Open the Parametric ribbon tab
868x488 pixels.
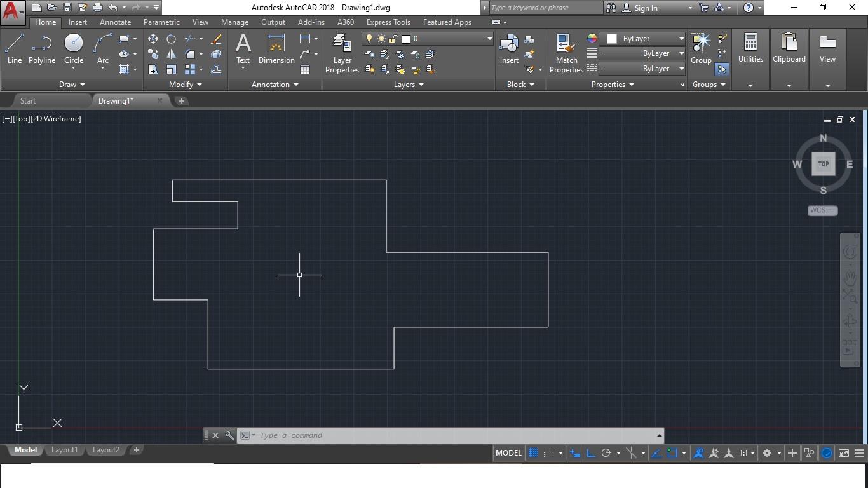pos(161,22)
